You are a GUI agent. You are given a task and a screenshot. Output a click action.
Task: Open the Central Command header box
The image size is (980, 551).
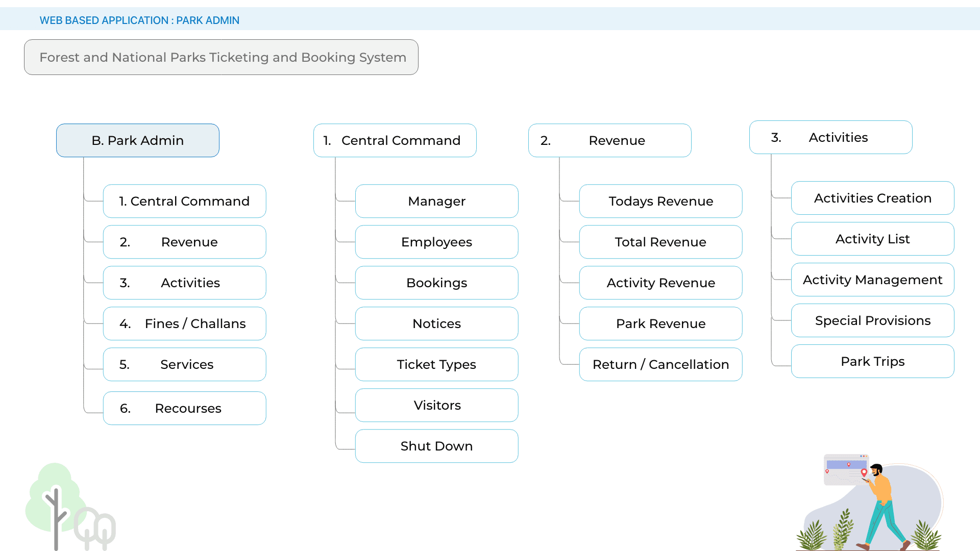[395, 140]
